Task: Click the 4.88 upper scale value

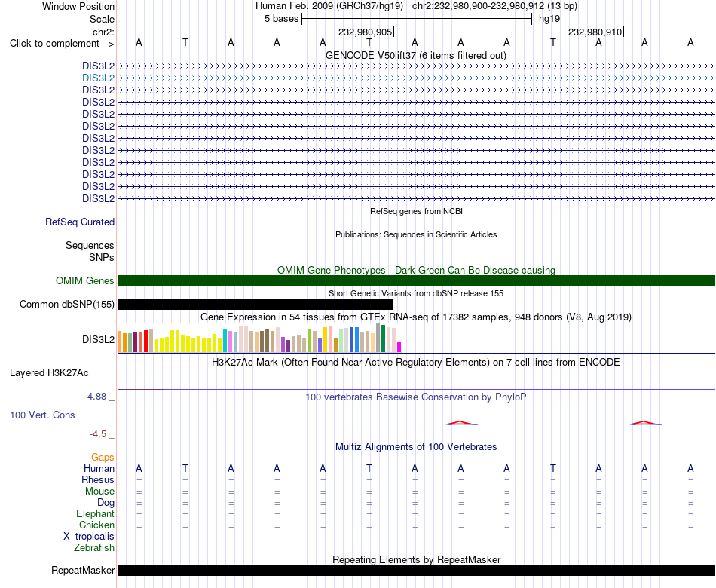Action: [x=96, y=396]
